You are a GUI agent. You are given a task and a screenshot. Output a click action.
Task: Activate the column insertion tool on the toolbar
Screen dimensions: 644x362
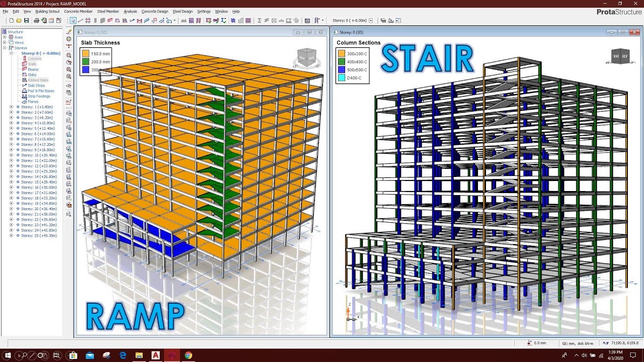95,21
